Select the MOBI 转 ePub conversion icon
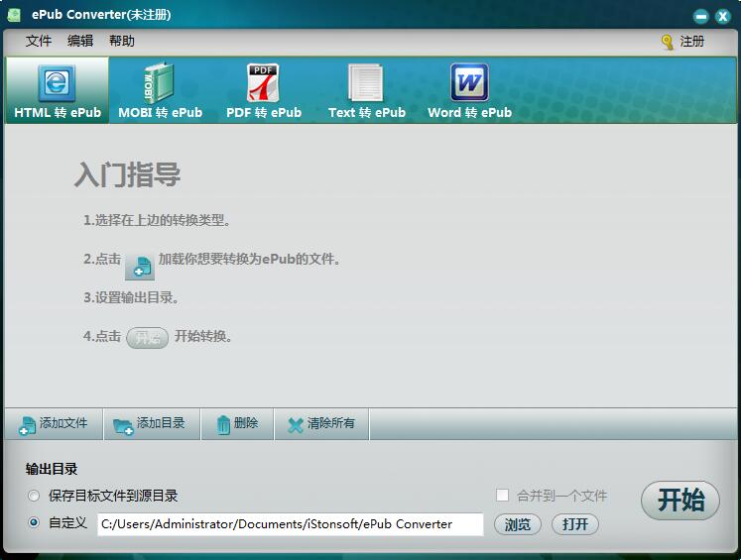 pyautogui.click(x=160, y=83)
